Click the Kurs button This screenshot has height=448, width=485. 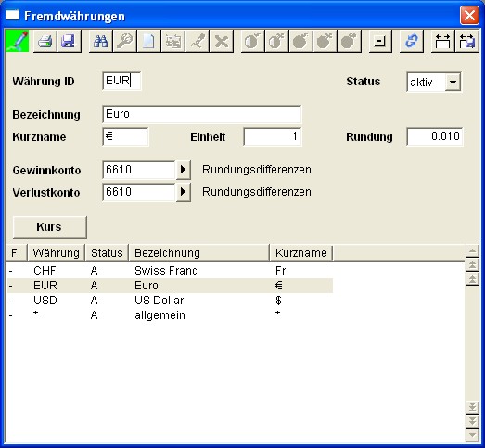(x=49, y=227)
